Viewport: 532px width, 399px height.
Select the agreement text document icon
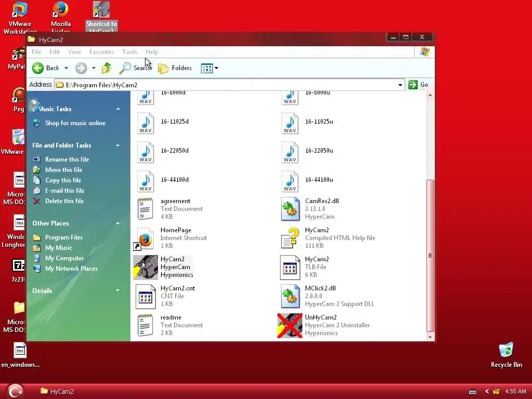145,209
